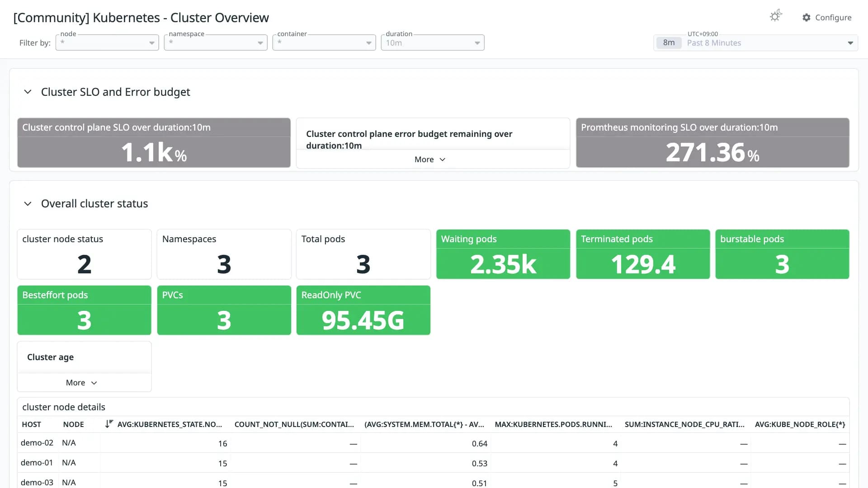Viewport: 868px width, 488px height.
Task: Open the container filter dropdown
Action: pyautogui.click(x=324, y=42)
